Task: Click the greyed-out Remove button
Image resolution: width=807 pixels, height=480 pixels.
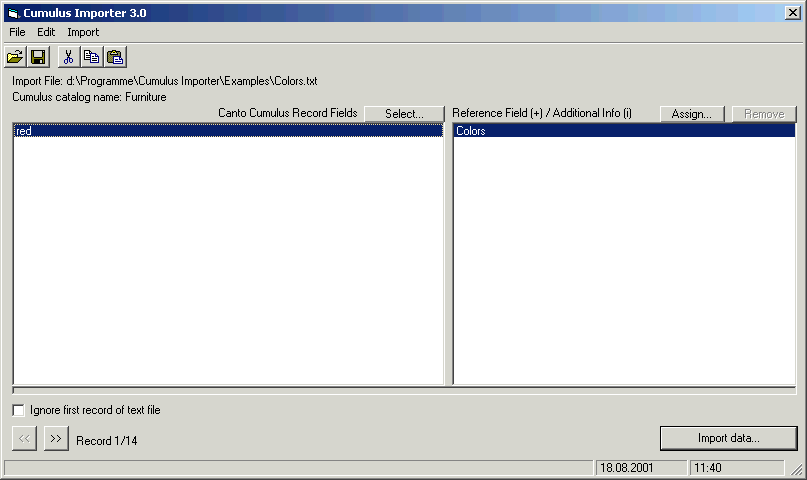Action: (x=764, y=114)
